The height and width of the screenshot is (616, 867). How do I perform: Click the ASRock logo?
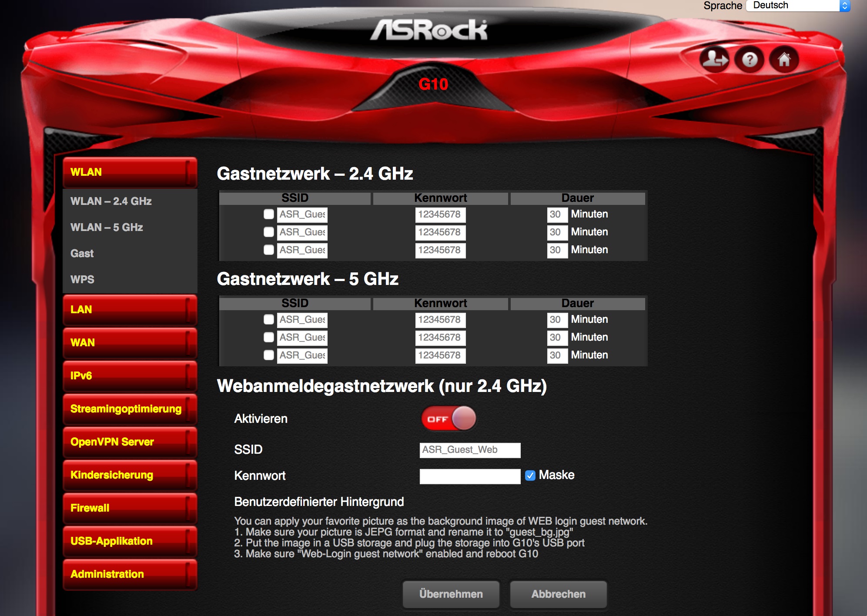coord(429,30)
